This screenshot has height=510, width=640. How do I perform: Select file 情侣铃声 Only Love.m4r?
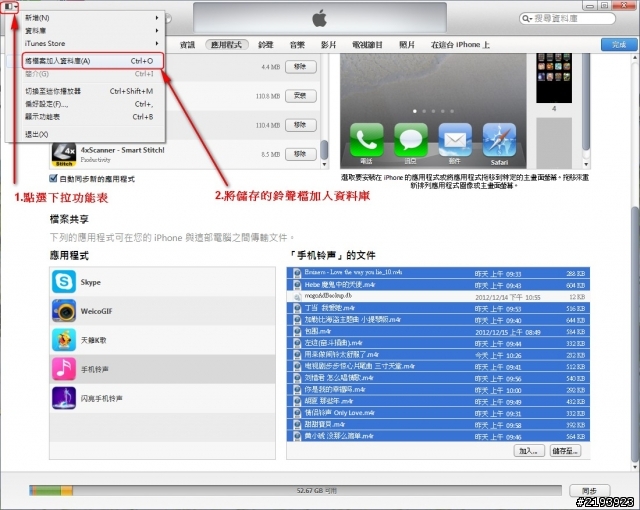438,412
